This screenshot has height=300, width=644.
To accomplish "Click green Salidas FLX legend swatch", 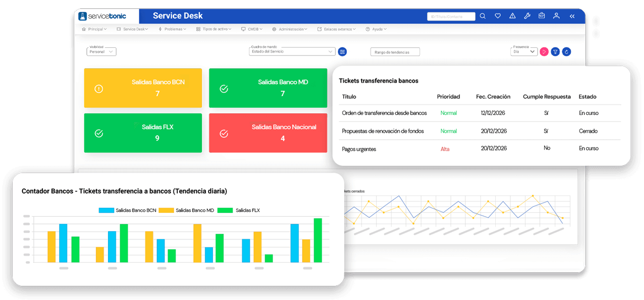I will pos(225,210).
